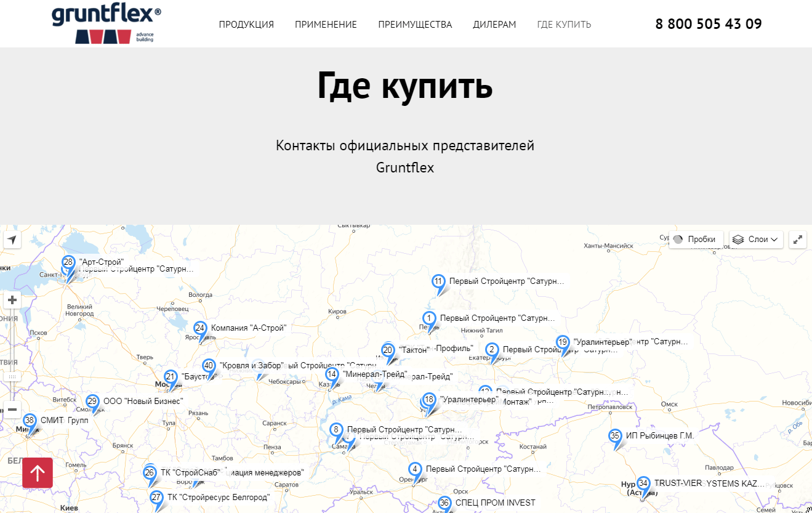Select map pin 26 ТК СтройСнаб

[x=150, y=474]
